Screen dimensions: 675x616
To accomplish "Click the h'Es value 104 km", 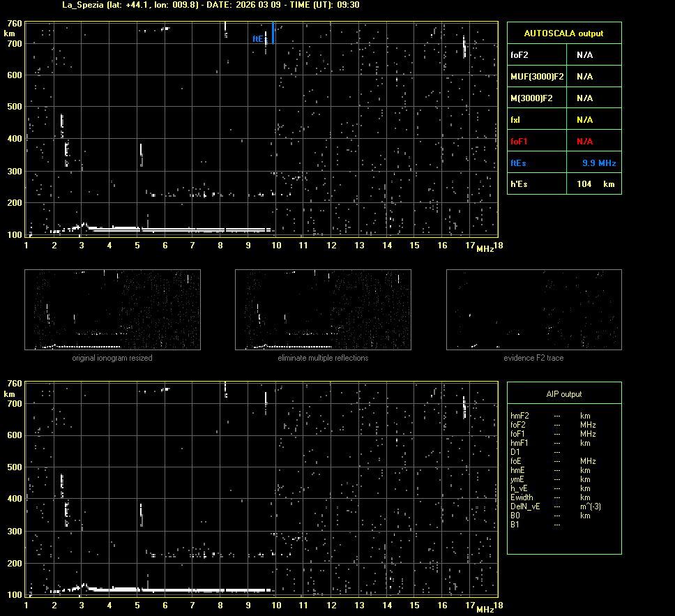I will (595, 184).
